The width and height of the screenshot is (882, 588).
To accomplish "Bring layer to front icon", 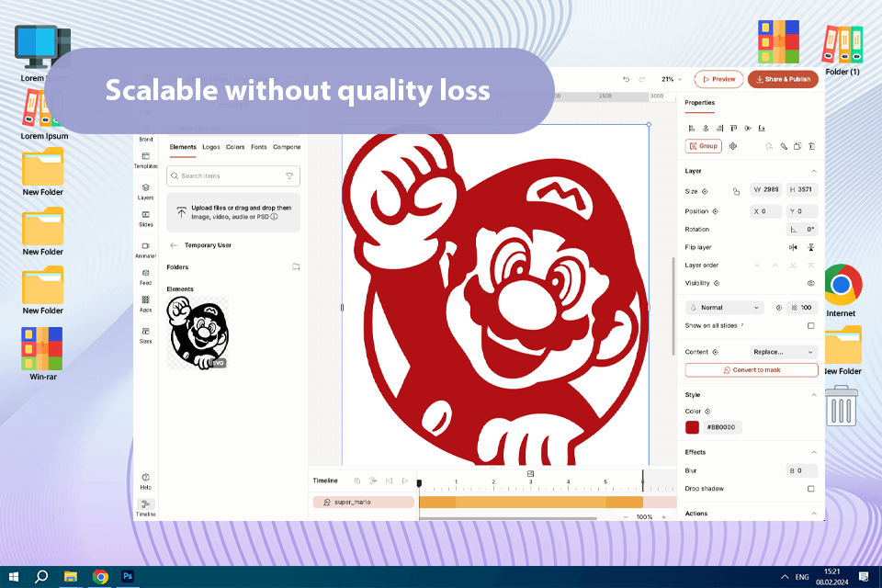I will tap(811, 265).
